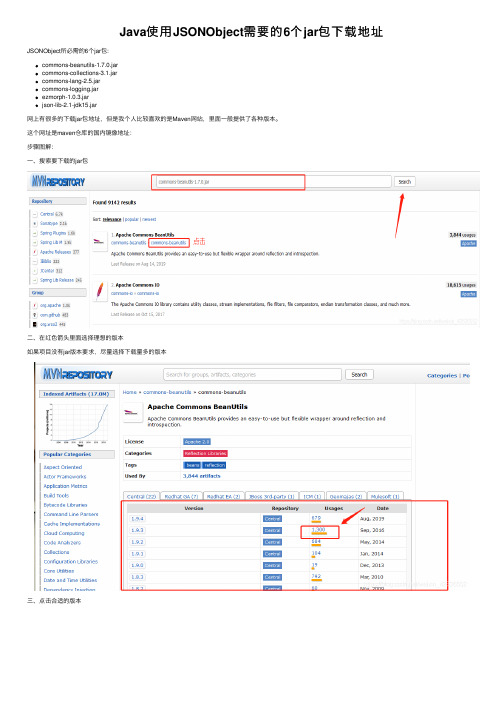
Task: Open the Categories link in top navigation
Action: pos(442,376)
